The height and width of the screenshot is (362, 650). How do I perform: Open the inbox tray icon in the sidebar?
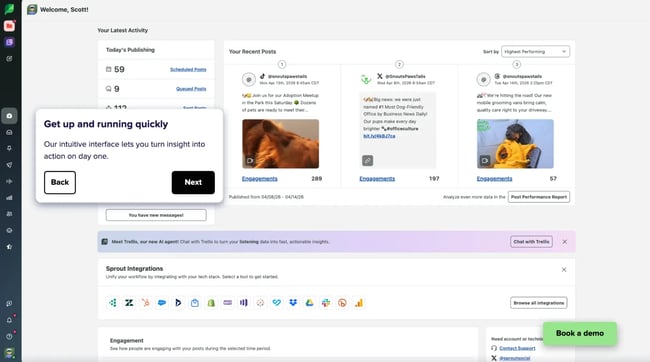coord(9,132)
